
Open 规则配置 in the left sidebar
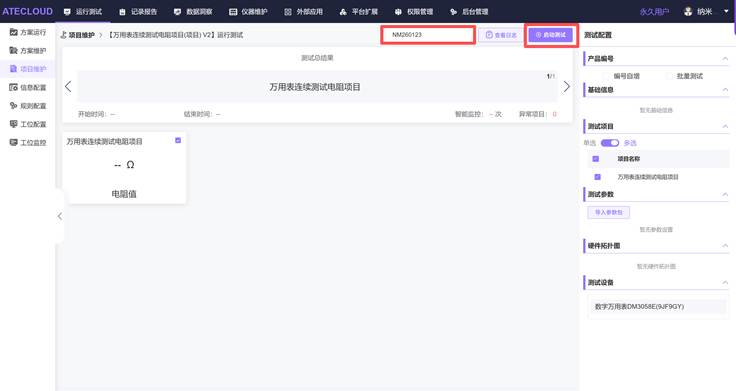pos(28,106)
